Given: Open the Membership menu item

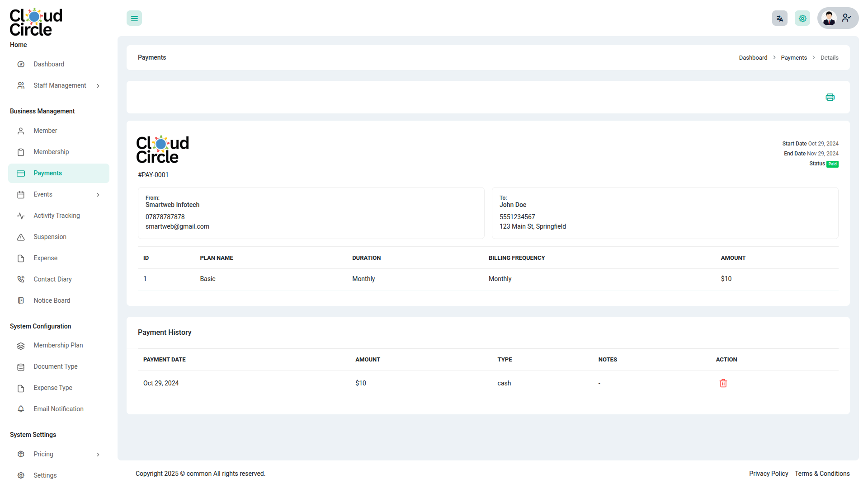Looking at the screenshot, I should pyautogui.click(x=51, y=152).
